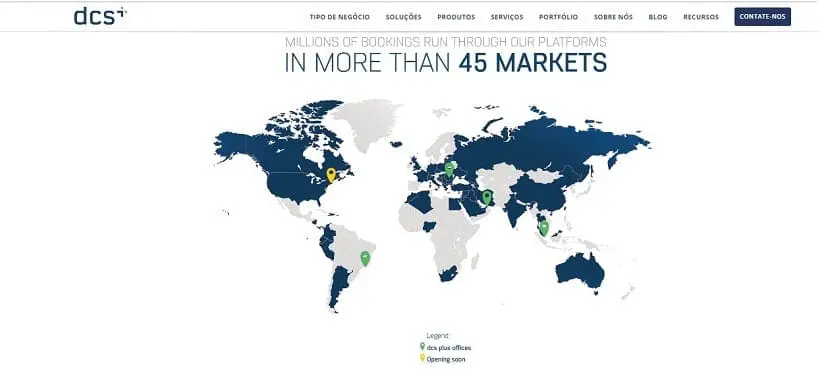The width and height of the screenshot is (820, 389).
Task: Click Australia on the world map
Action: (579, 272)
